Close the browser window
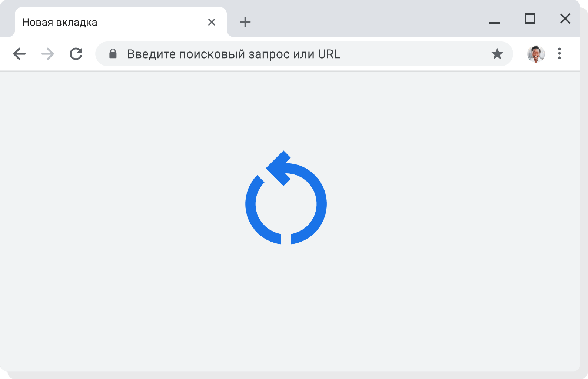588x379 pixels. point(565,19)
